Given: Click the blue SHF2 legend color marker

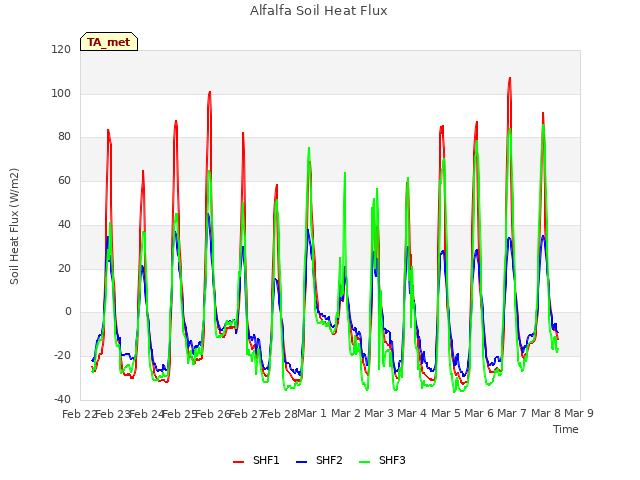Looking at the screenshot, I should (x=301, y=462).
